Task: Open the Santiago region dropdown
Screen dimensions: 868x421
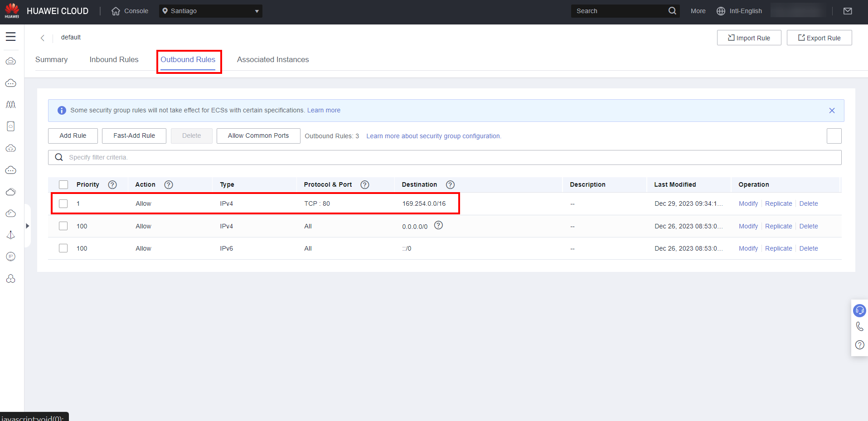Action: pos(211,11)
